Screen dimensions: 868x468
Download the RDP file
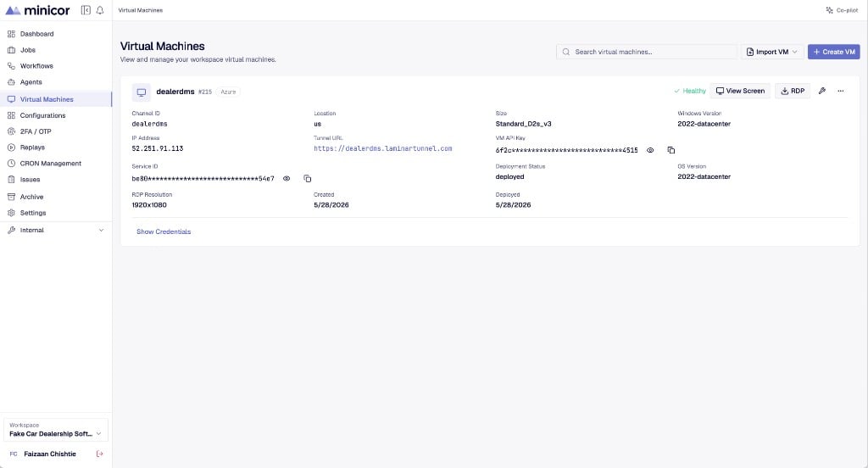click(793, 91)
